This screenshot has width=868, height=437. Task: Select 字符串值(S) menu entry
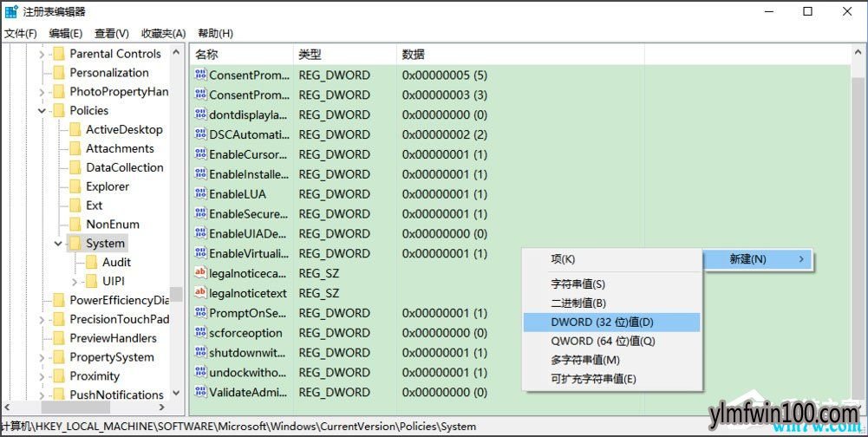611,284
